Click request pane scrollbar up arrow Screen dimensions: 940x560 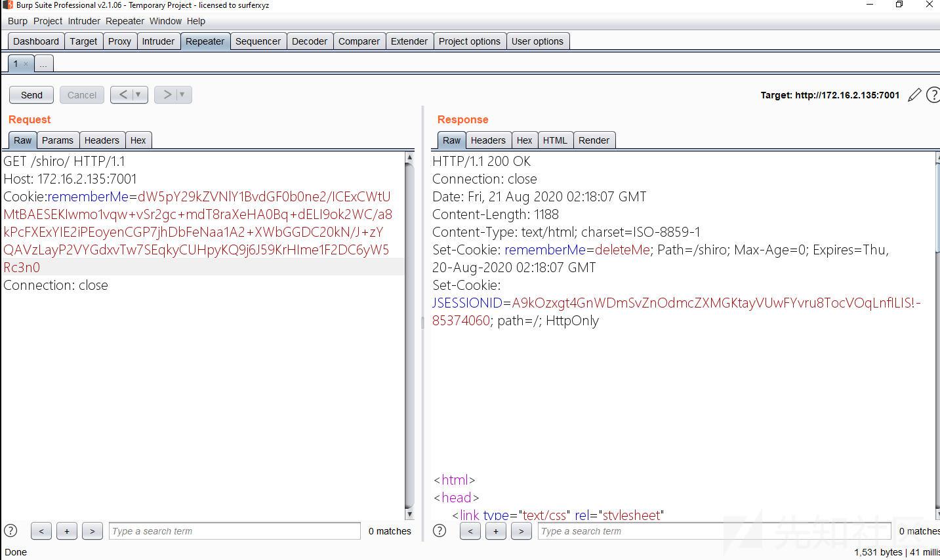409,157
